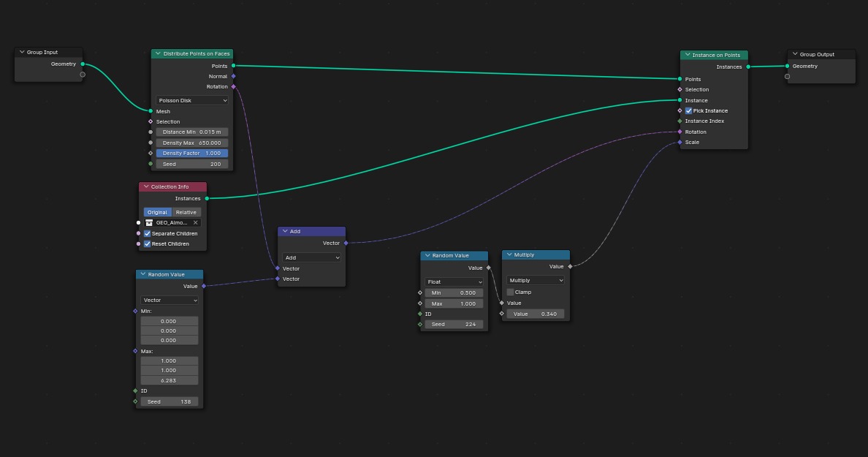Click the Max vector 6.283 field
Image resolution: width=868 pixels, height=457 pixels.
coord(170,380)
